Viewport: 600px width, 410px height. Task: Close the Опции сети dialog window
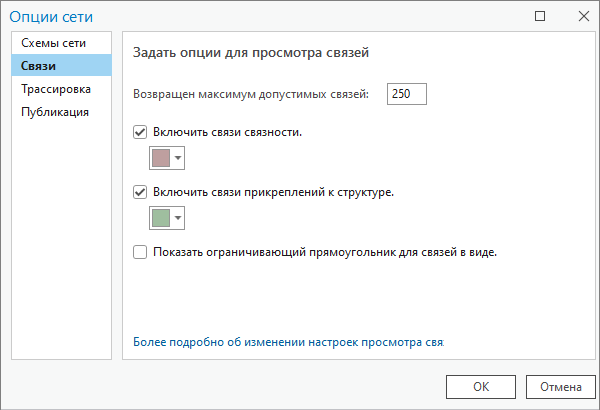583,16
